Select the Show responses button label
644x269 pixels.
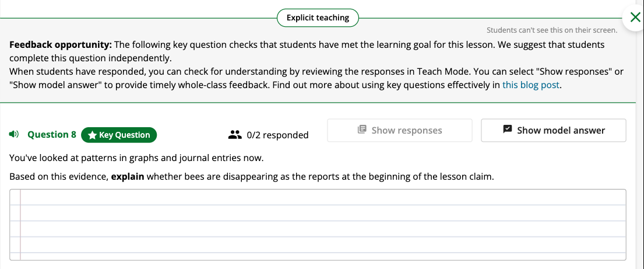[407, 130]
